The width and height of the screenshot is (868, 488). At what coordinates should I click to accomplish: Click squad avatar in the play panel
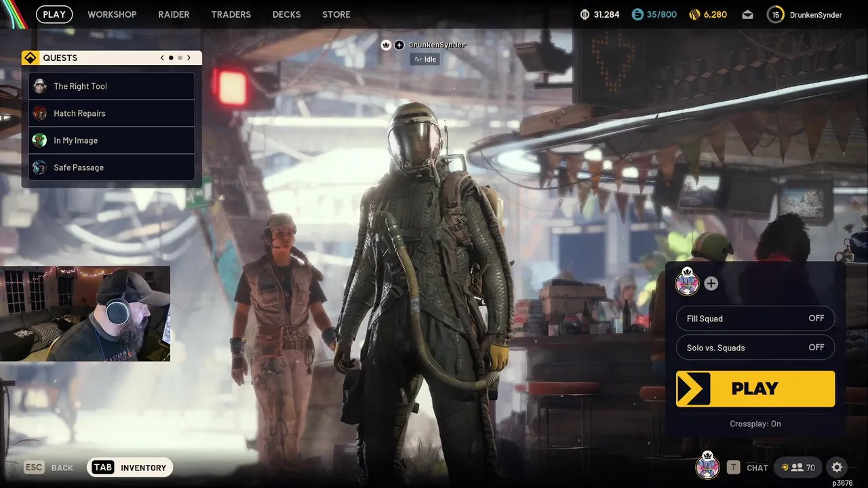[x=687, y=283]
